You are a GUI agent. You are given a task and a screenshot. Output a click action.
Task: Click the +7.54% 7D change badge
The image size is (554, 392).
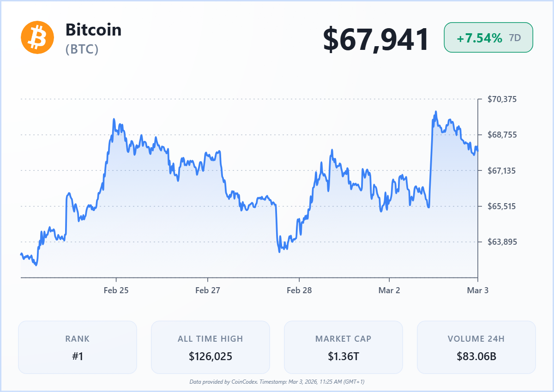coord(488,38)
